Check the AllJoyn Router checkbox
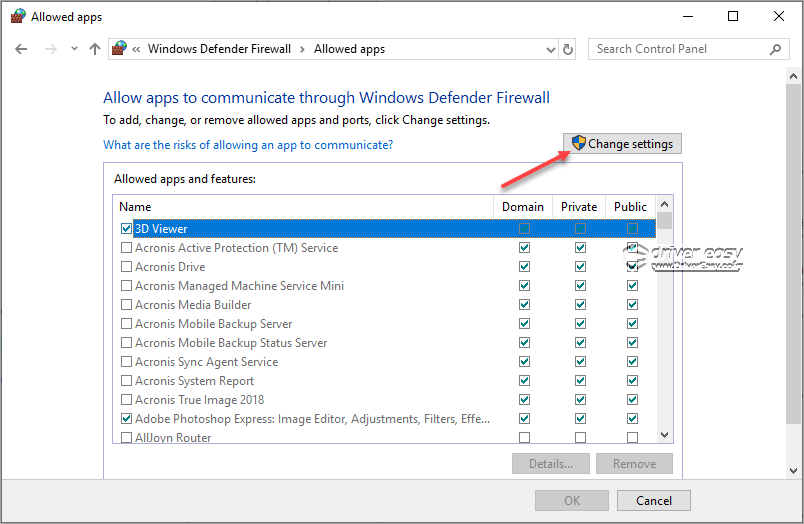Image resolution: width=804 pixels, height=524 pixels. 126,437
